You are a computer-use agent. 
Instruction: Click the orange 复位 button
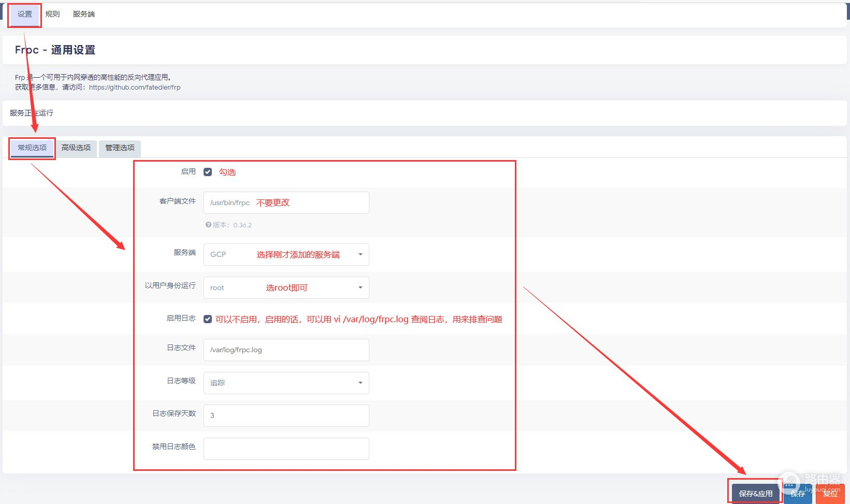coord(830,494)
